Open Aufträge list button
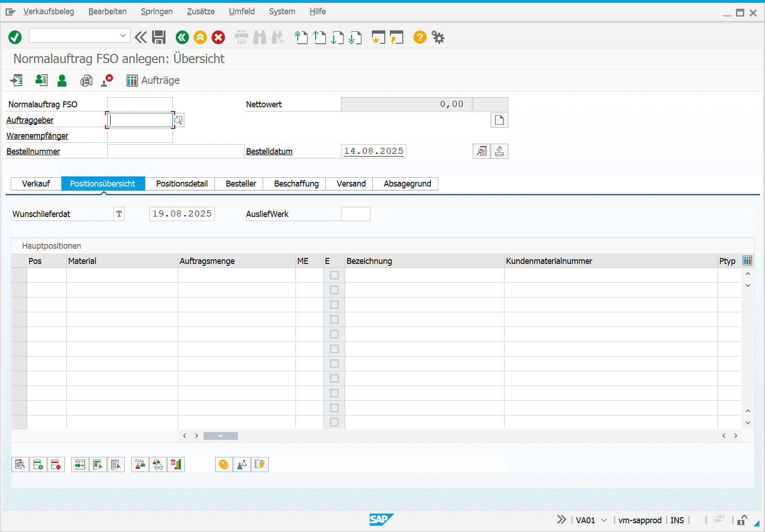This screenshot has height=532, width=765. click(x=153, y=81)
